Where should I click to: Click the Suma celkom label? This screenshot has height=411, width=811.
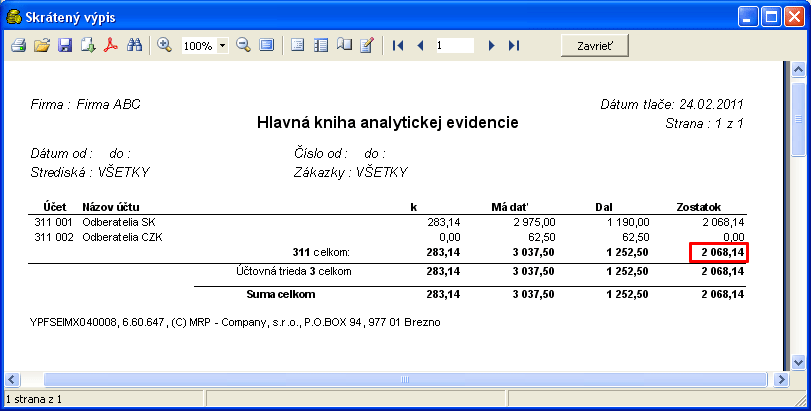(x=281, y=294)
